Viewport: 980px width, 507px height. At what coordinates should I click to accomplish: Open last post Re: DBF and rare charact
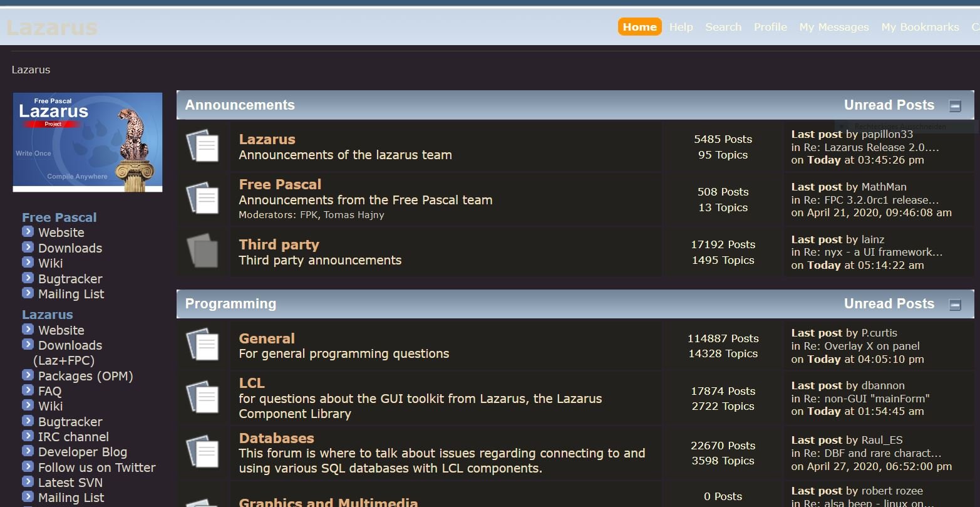(x=872, y=453)
